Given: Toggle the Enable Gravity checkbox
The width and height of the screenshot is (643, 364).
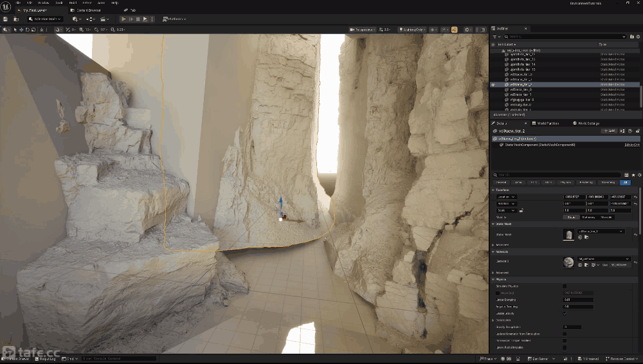Looking at the screenshot, I should click(x=565, y=313).
